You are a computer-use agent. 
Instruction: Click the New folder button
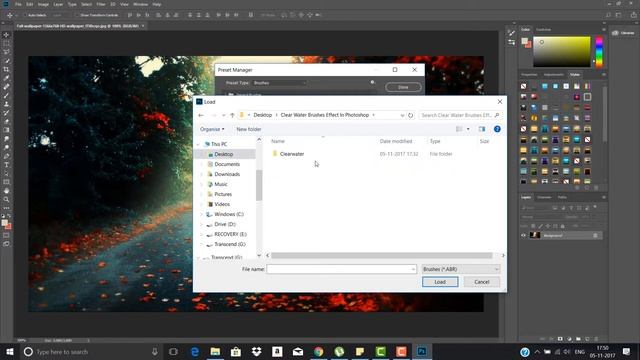[249, 129]
